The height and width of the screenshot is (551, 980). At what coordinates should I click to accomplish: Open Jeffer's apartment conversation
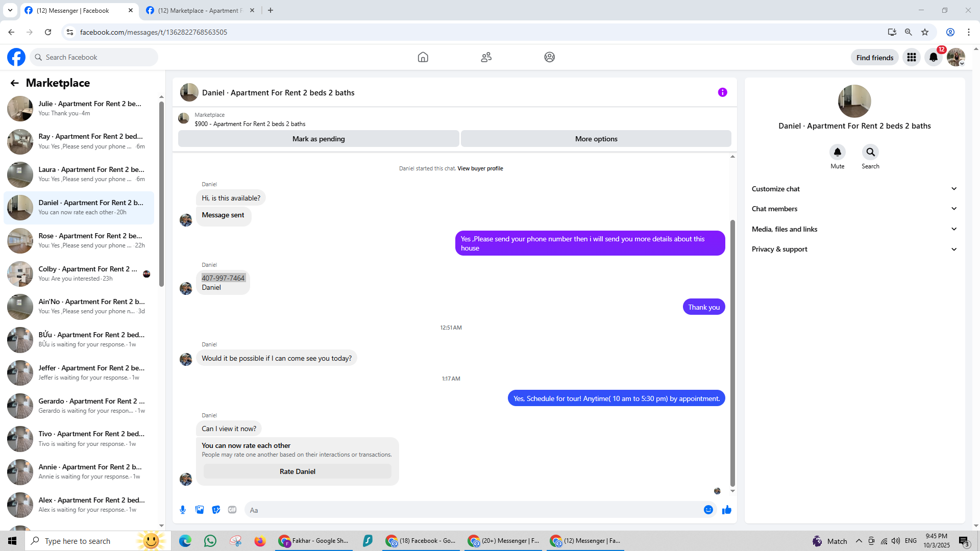[79, 373]
